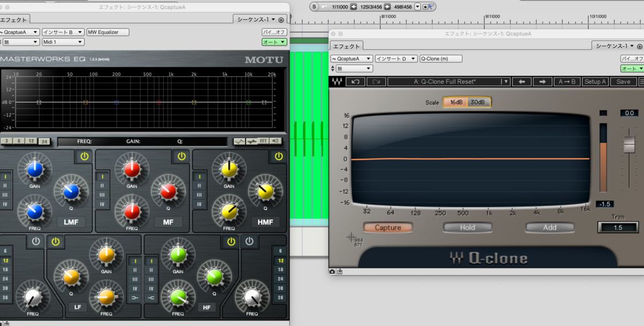This screenshot has width=644, height=326.
Task: Click the MF red GAIN knob
Action: pyautogui.click(x=131, y=169)
